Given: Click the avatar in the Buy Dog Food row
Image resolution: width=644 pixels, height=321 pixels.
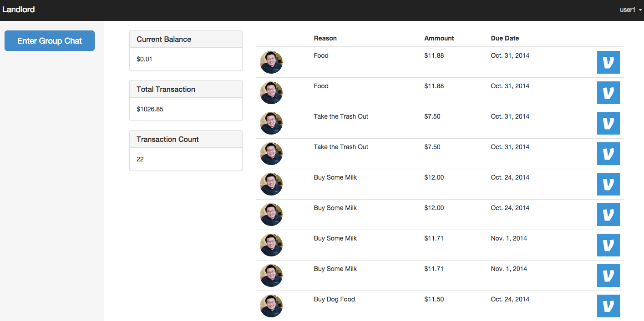Looking at the screenshot, I should pyautogui.click(x=271, y=306).
